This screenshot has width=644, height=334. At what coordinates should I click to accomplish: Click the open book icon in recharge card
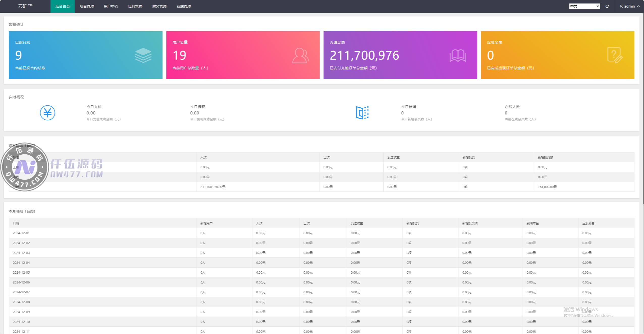click(458, 56)
